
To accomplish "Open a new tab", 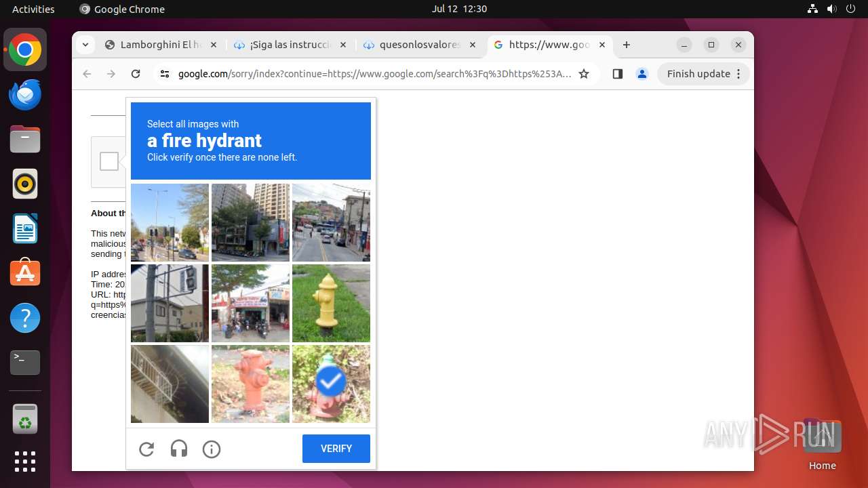I will click(x=627, y=45).
